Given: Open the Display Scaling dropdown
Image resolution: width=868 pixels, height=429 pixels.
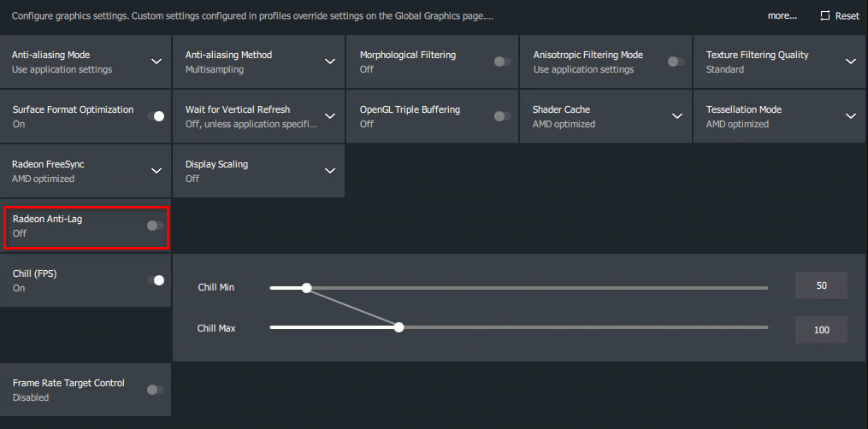Looking at the screenshot, I should tap(330, 171).
